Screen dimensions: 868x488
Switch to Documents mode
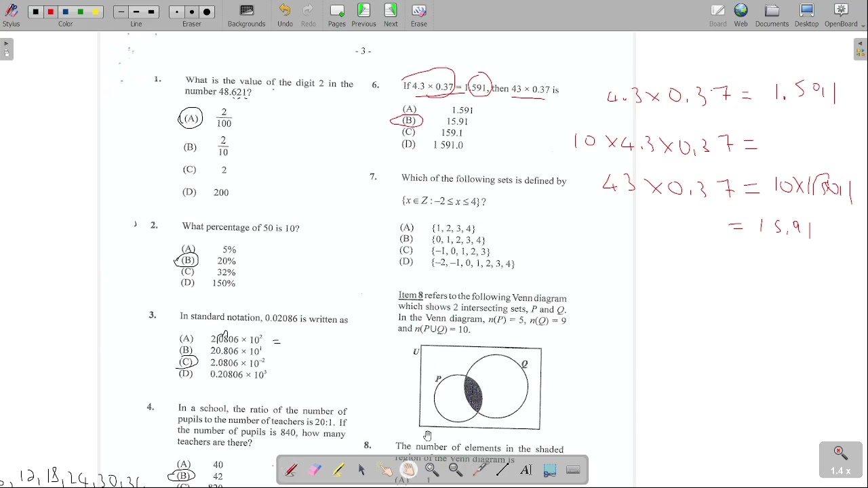(x=772, y=15)
